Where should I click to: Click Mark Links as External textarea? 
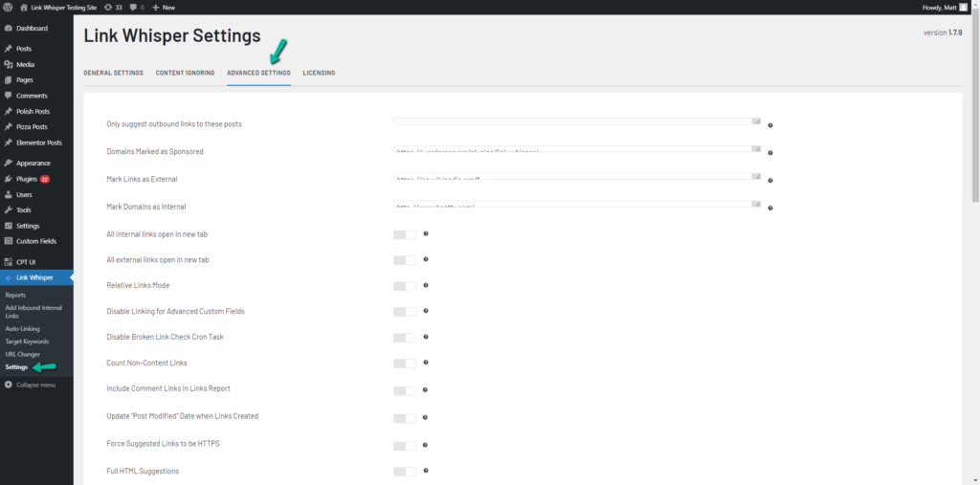click(577, 176)
